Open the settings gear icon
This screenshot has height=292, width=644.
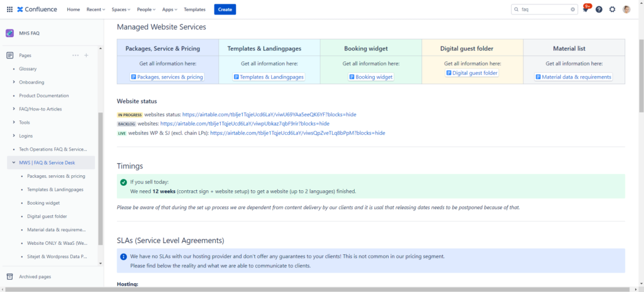(612, 9)
